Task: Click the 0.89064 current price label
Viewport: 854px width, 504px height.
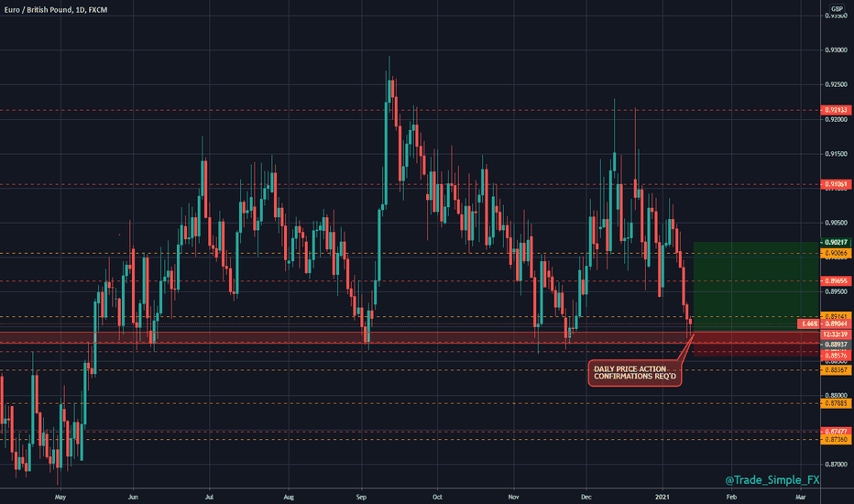Action: pos(836,323)
